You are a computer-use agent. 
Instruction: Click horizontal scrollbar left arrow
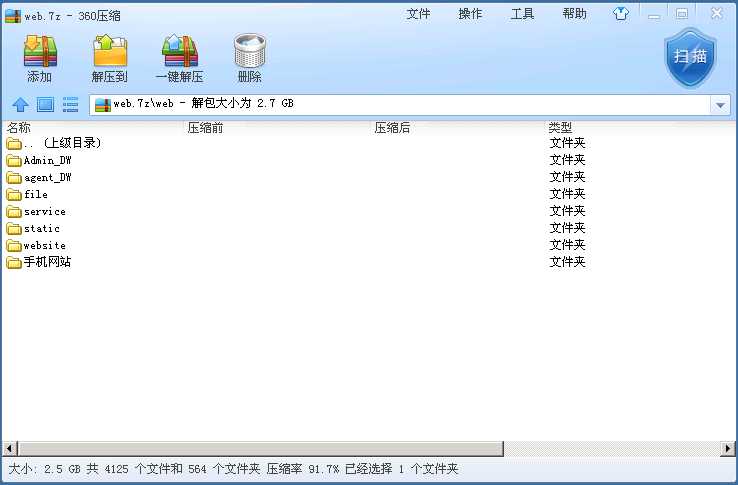[9, 449]
